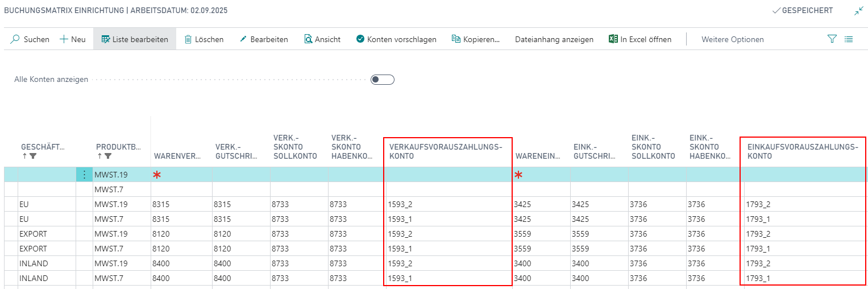Toggle the list view layout icon
Viewport: 868px width, 289px height.
pos(849,39)
